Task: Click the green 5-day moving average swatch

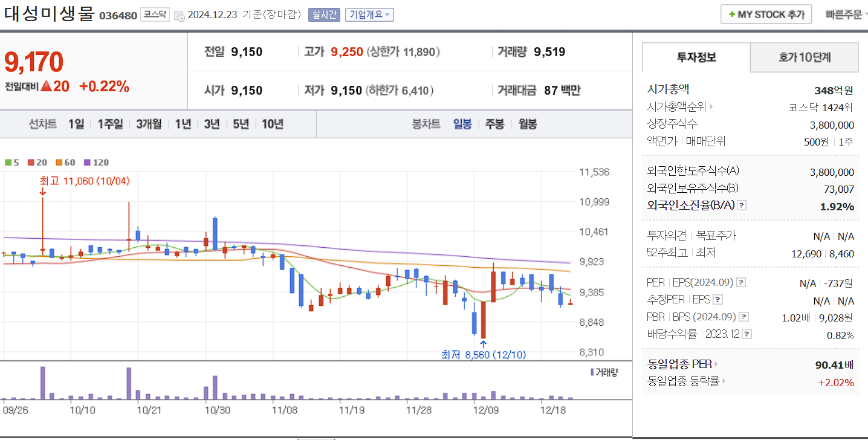Action: tap(7, 162)
